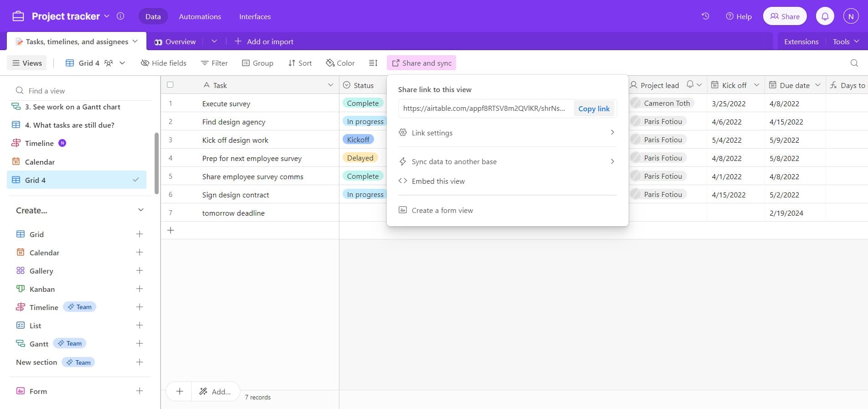Open the base history clock icon
Viewport: 868px width, 409px height.
pos(705,16)
